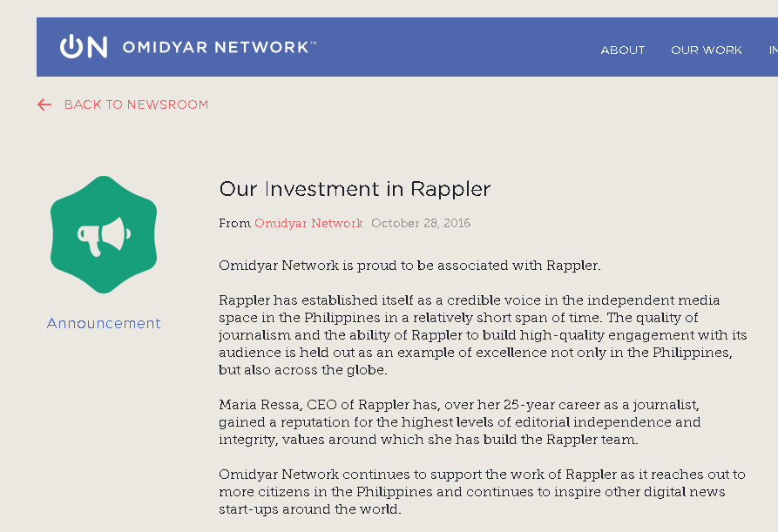Open the OUR WORK menu item
This screenshot has width=778, height=532.
(706, 51)
